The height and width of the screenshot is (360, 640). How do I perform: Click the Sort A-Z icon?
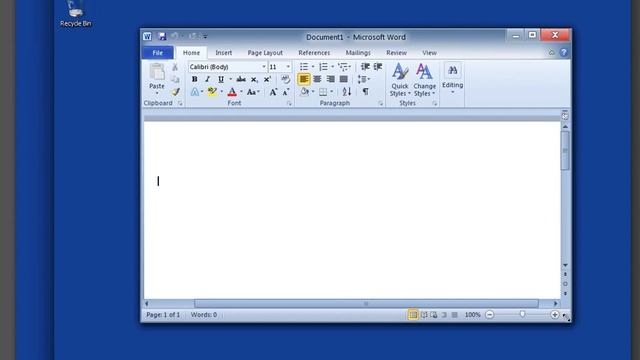click(x=347, y=92)
